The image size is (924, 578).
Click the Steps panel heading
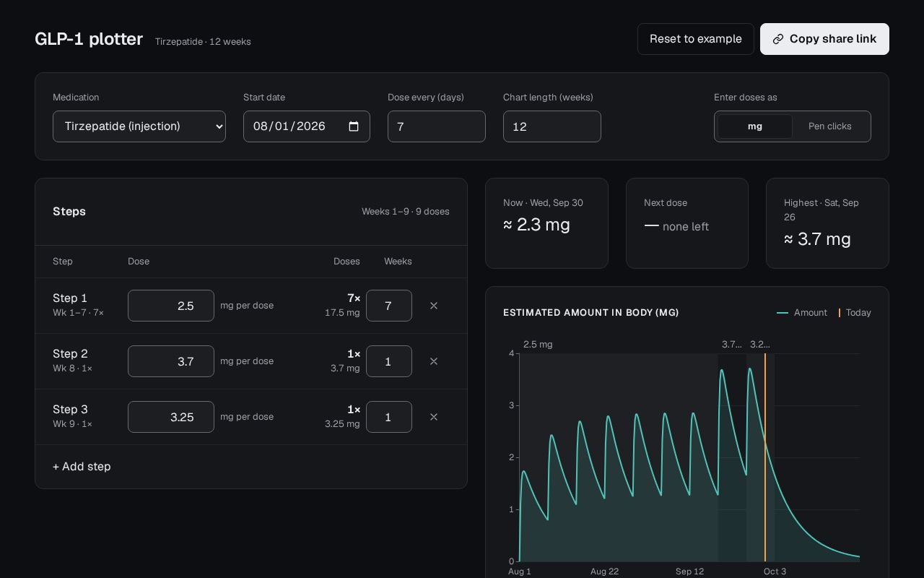pyautogui.click(x=69, y=212)
